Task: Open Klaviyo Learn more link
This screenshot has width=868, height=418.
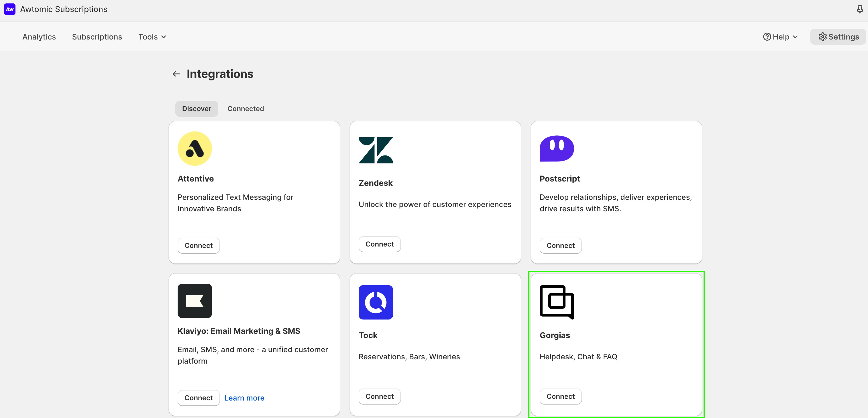Action: tap(244, 398)
